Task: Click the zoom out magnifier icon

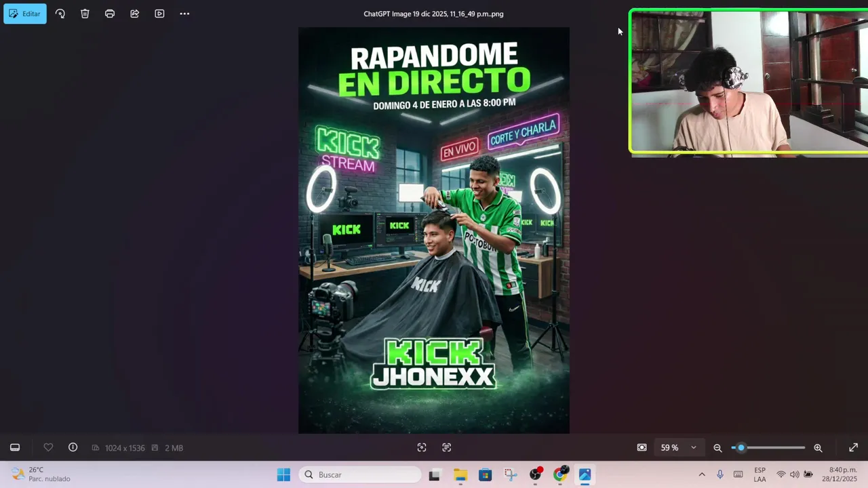Action: pos(717,447)
